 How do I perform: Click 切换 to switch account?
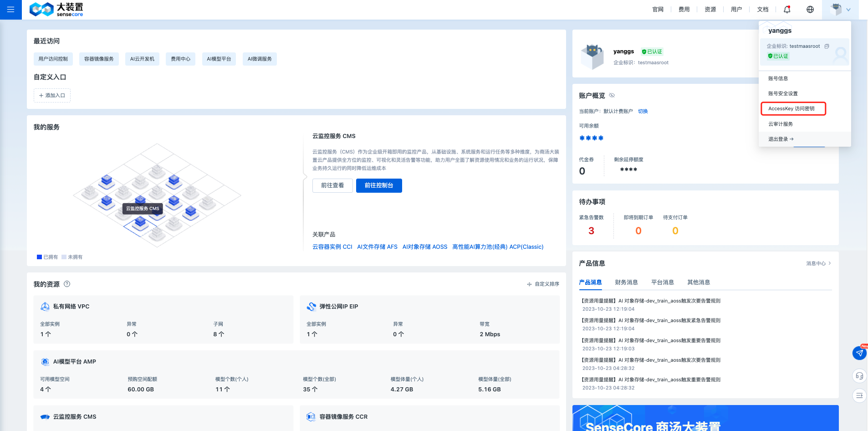643,111
